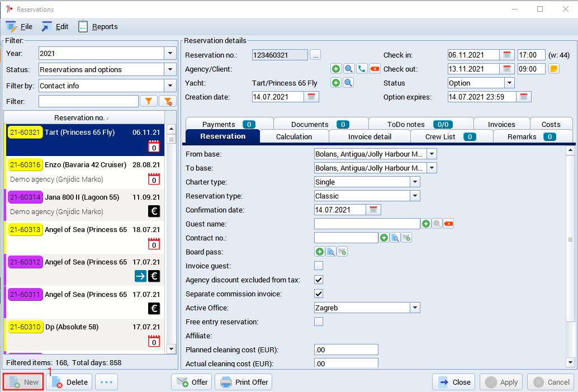Click reservation number browse ellipsis button
The height and width of the screenshot is (392, 578).
(315, 55)
